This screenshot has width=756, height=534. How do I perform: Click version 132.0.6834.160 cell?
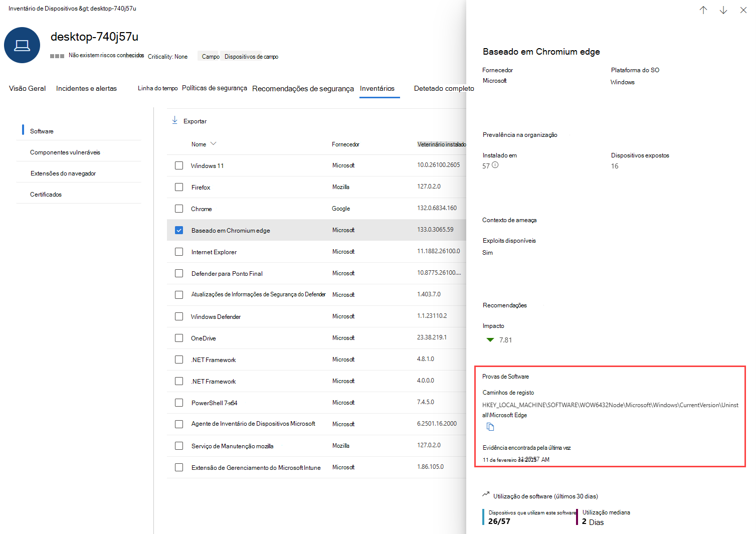click(437, 208)
